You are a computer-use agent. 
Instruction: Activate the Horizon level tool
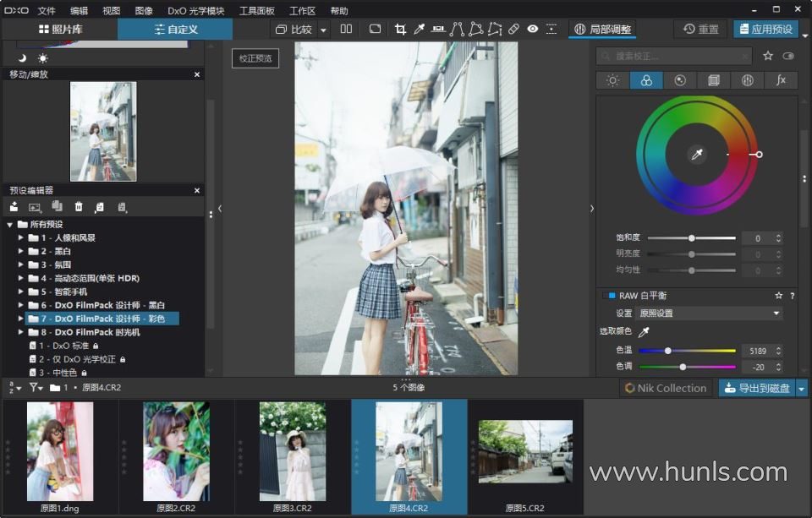(x=438, y=29)
